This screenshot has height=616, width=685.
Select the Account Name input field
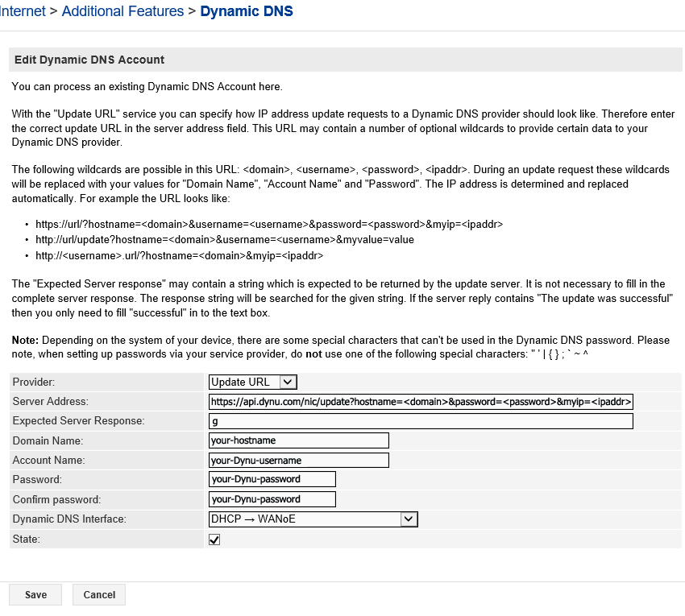299,460
